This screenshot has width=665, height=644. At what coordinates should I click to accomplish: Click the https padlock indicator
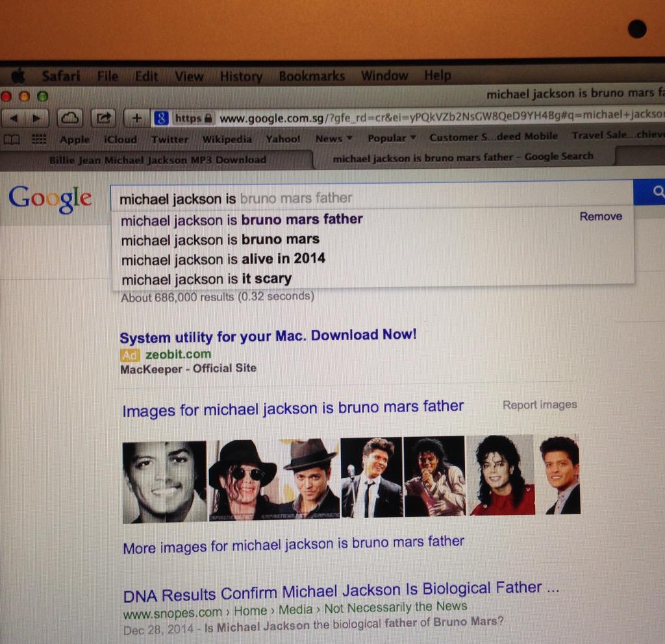pyautogui.click(x=194, y=118)
